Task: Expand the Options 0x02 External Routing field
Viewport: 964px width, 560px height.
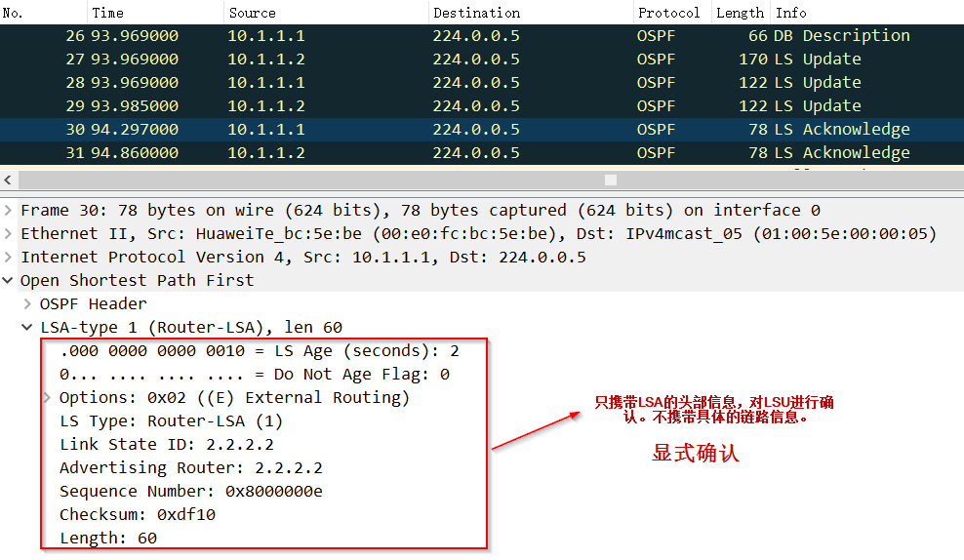Action: (47, 398)
